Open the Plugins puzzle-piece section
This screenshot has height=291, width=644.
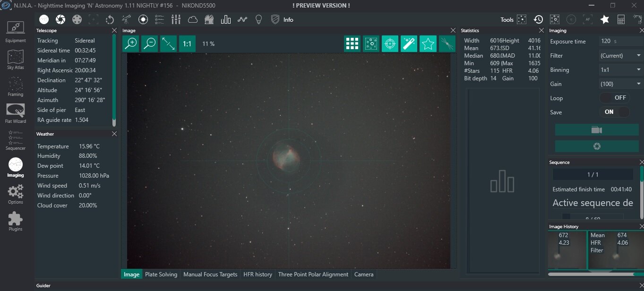click(x=16, y=221)
